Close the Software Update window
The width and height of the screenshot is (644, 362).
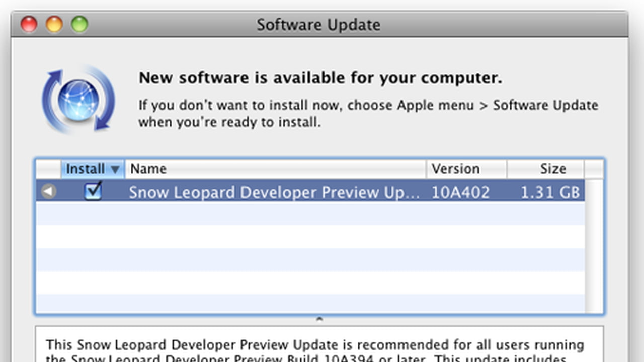click(29, 24)
